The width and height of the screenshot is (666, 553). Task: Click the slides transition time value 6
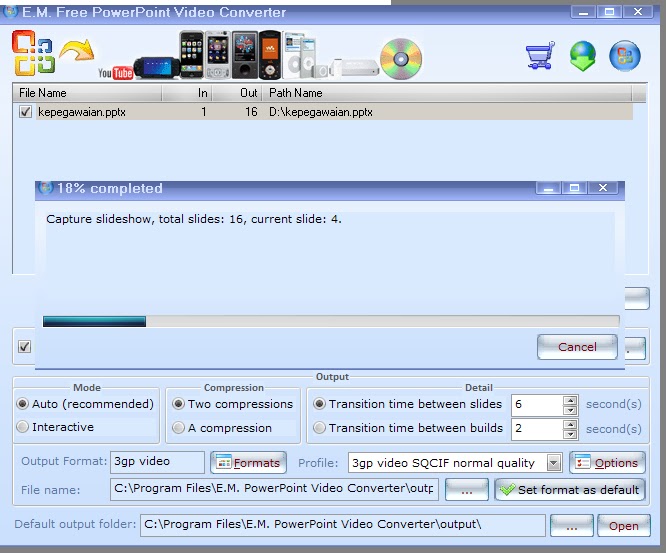tap(537, 405)
